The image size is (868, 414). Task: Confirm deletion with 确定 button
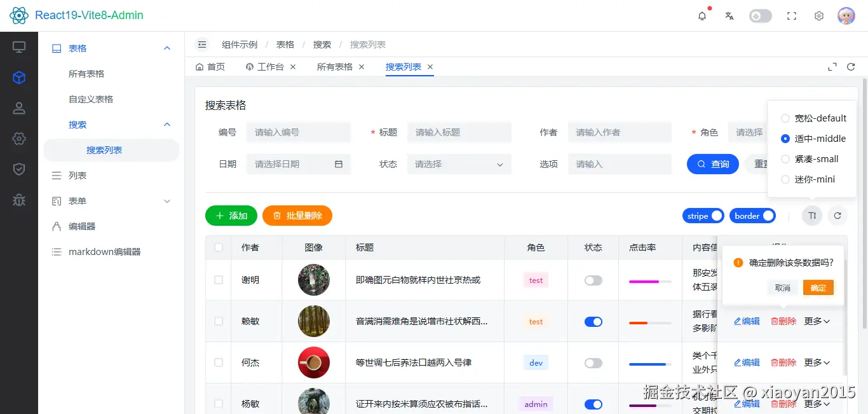coord(818,288)
